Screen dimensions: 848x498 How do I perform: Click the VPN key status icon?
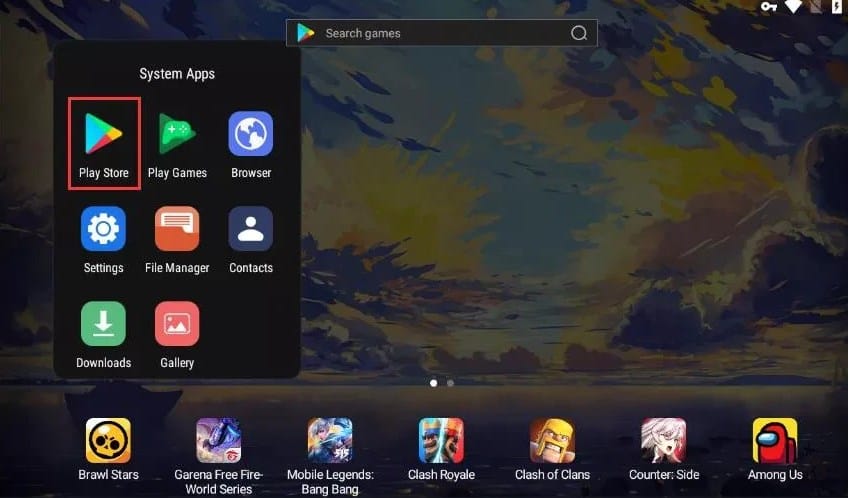[x=768, y=6]
